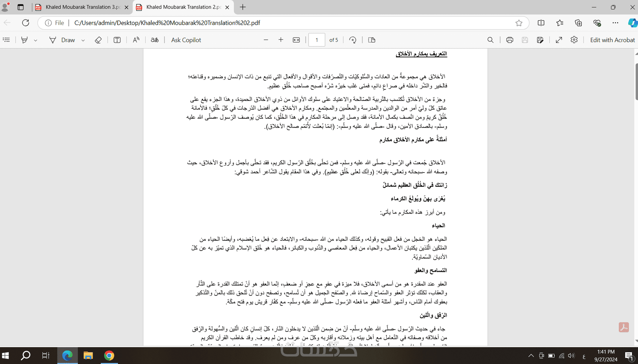
Task: Launch Google Chrome from the taskbar
Action: tap(109, 355)
